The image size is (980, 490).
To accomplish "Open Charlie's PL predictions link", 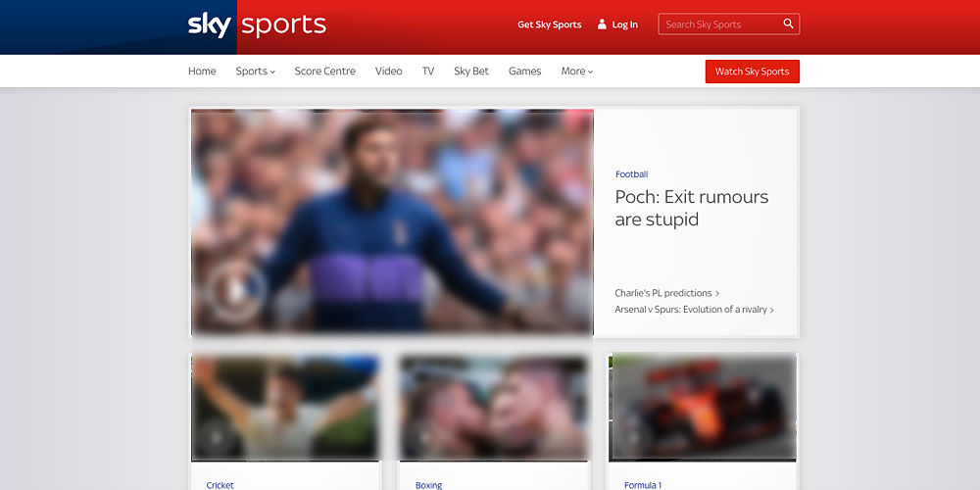I will click(666, 292).
